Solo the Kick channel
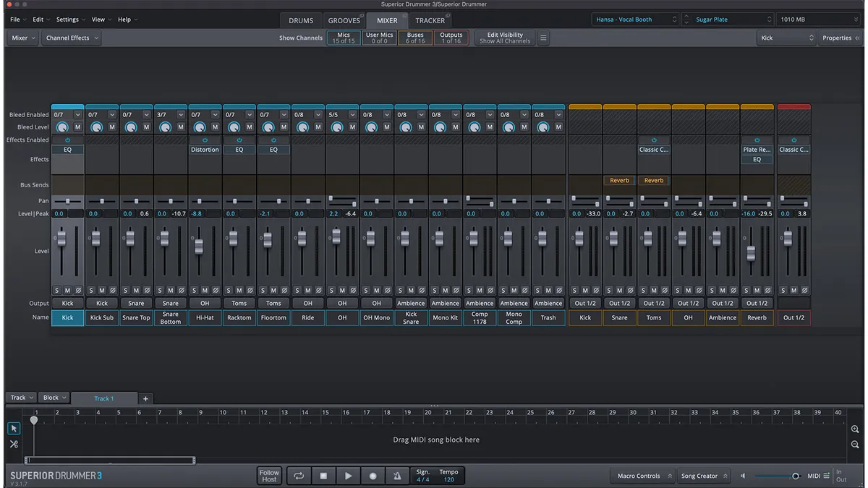Viewport: 868px width, 488px height. [57, 291]
